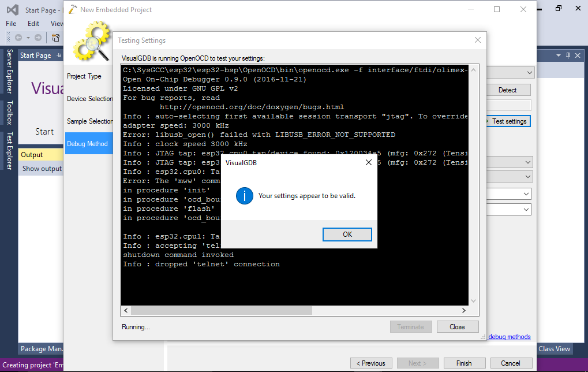Image resolution: width=588 pixels, height=372 pixels.
Task: Open the Toolbox side tab
Action: [9, 112]
